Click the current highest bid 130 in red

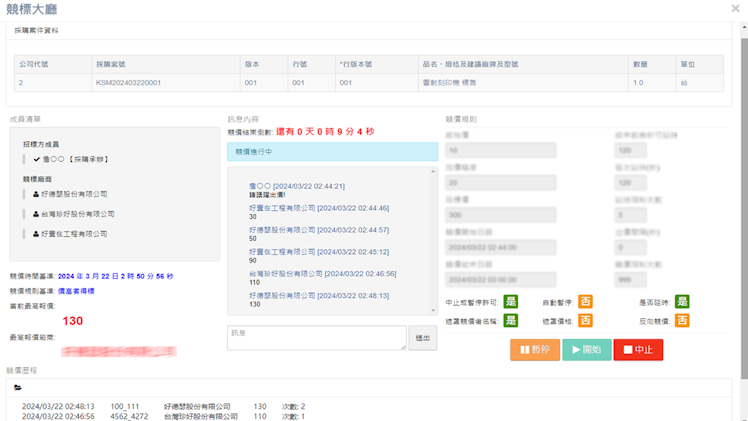73,321
